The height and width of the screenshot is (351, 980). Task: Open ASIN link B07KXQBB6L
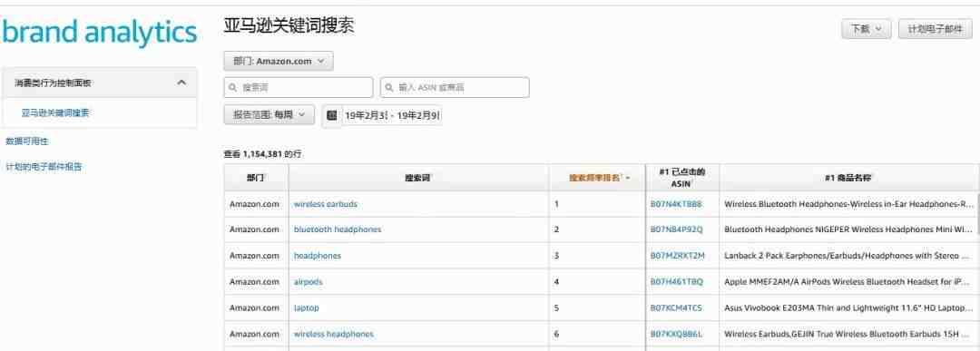click(x=676, y=334)
